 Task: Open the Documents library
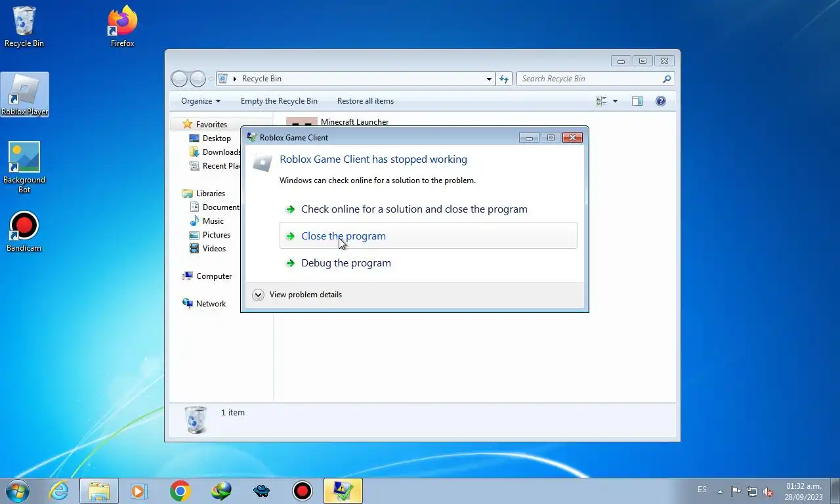(x=215, y=207)
